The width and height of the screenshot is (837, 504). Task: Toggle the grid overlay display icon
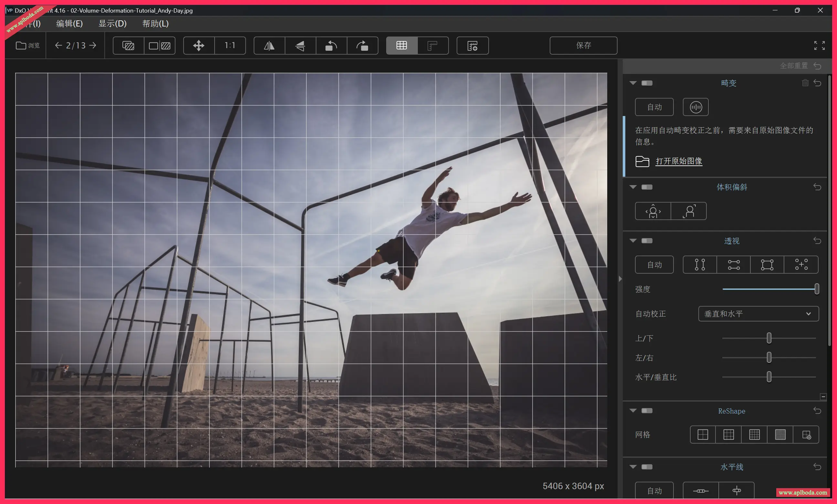pos(401,46)
